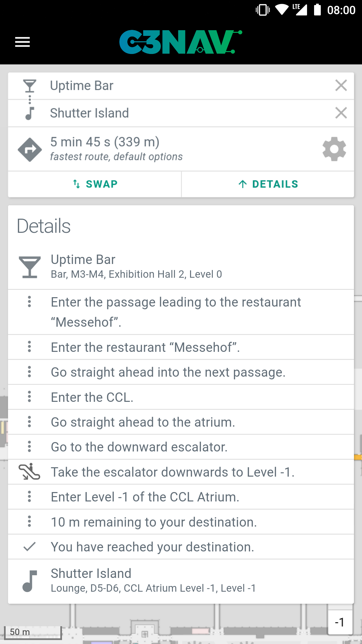Clear the Shutter Island destination field
The height and width of the screenshot is (644, 362).
341,113
